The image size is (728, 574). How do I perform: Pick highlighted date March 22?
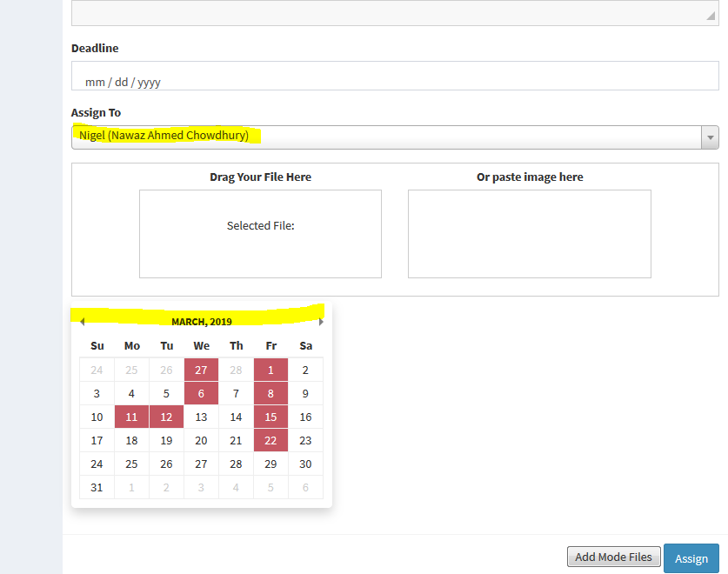click(270, 440)
